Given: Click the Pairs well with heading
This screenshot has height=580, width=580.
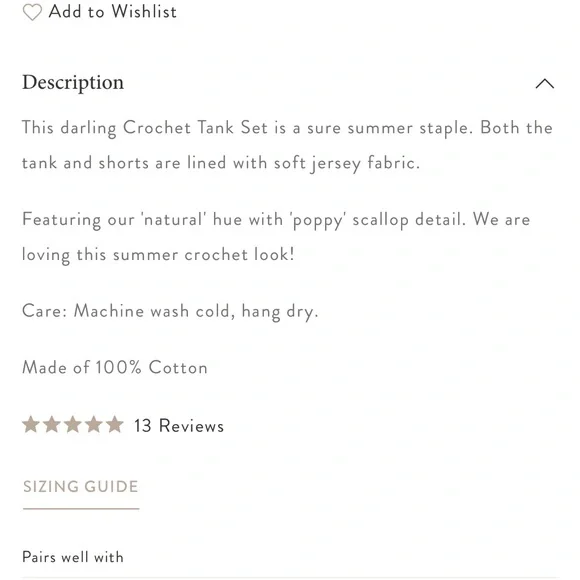Looking at the screenshot, I should pyautogui.click(x=73, y=557).
